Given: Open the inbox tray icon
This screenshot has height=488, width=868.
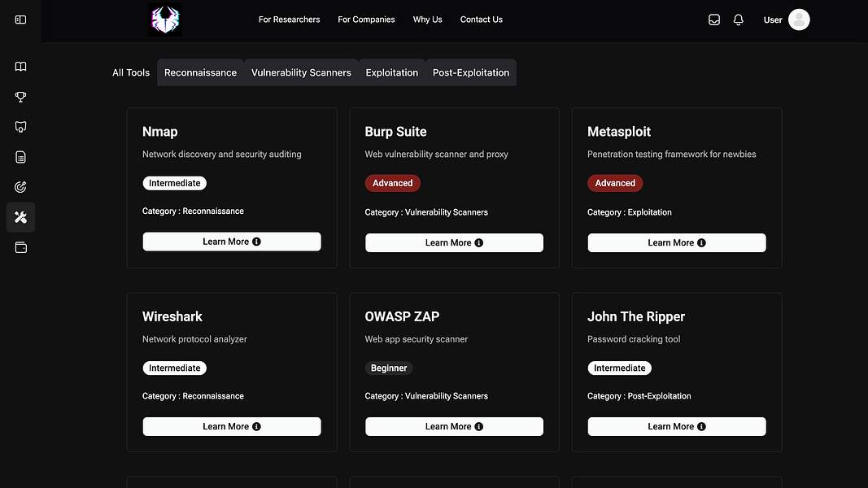Looking at the screenshot, I should pyautogui.click(x=714, y=20).
